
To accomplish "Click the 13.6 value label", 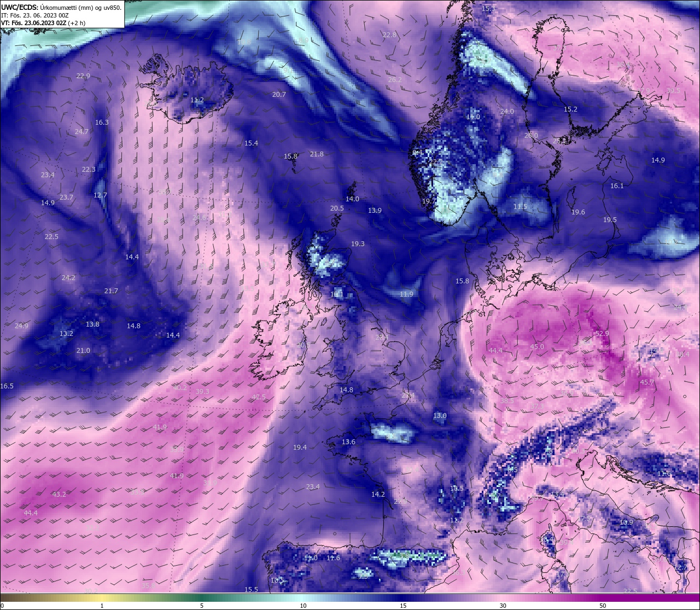I will (x=348, y=442).
